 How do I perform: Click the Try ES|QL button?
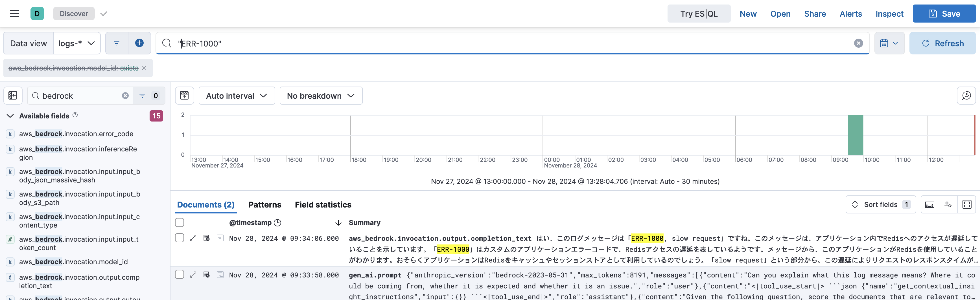(699, 13)
